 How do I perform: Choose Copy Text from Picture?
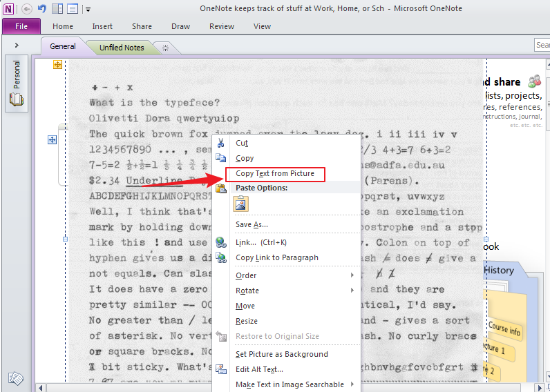click(275, 174)
